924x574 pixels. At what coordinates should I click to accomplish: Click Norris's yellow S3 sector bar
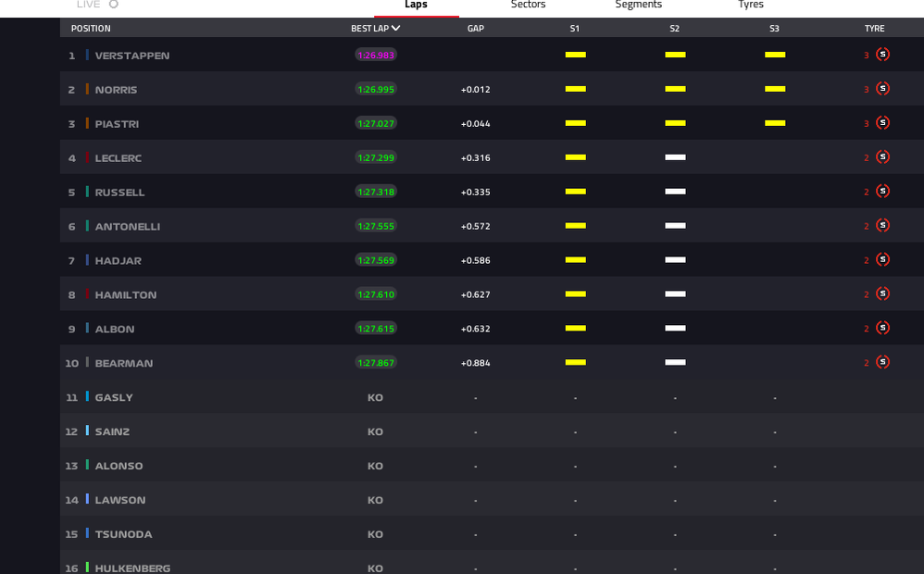point(775,89)
